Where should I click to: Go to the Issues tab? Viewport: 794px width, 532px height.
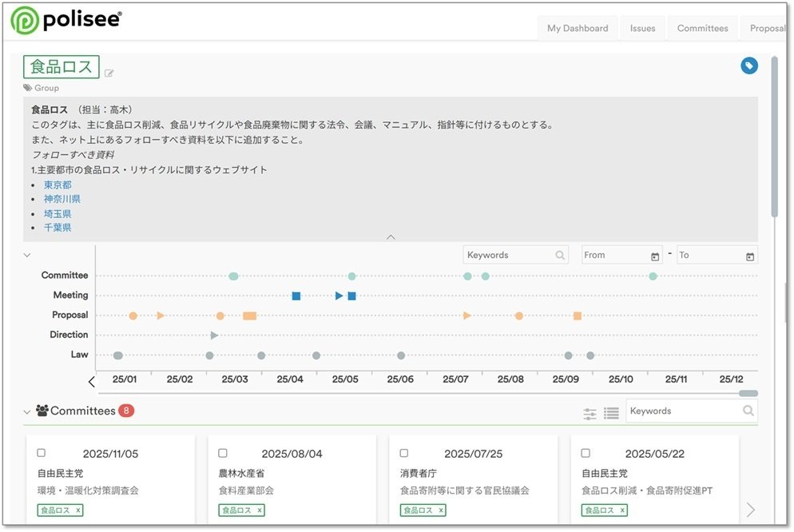642,28
